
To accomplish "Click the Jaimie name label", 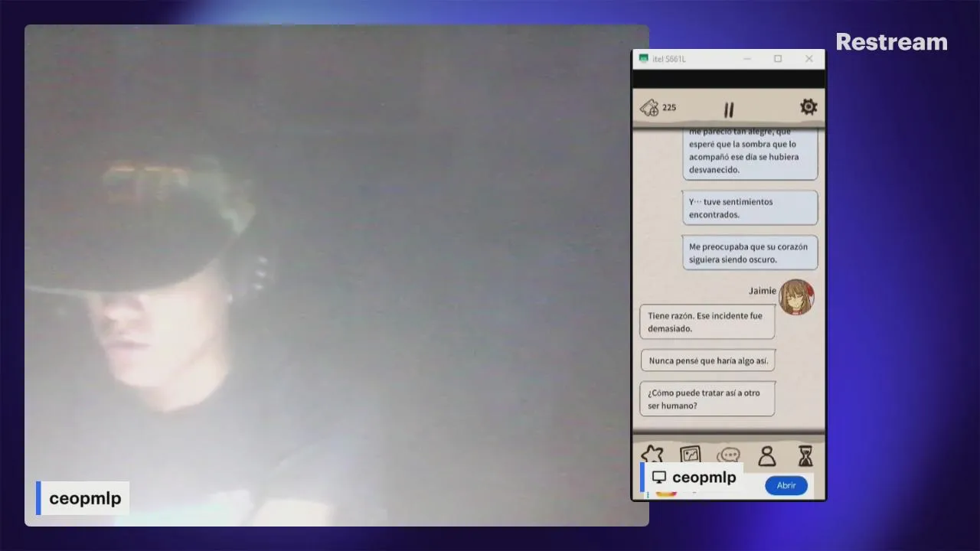I will pyautogui.click(x=762, y=291).
